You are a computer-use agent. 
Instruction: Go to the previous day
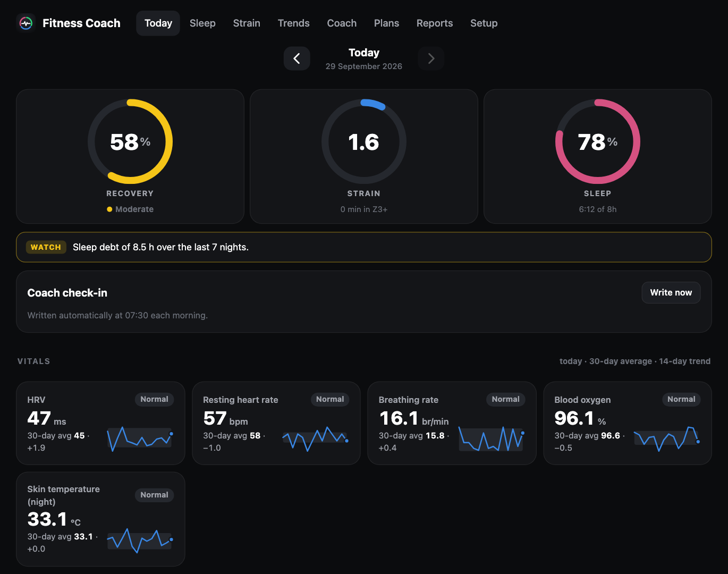[x=297, y=58]
